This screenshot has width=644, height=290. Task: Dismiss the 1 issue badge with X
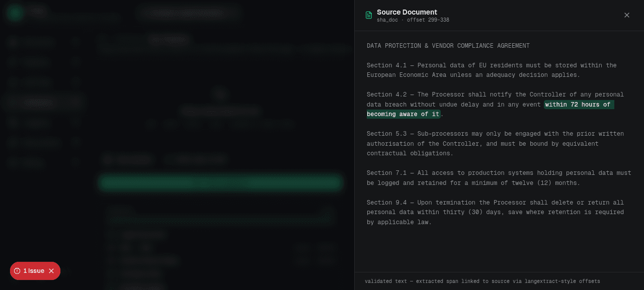click(51, 271)
